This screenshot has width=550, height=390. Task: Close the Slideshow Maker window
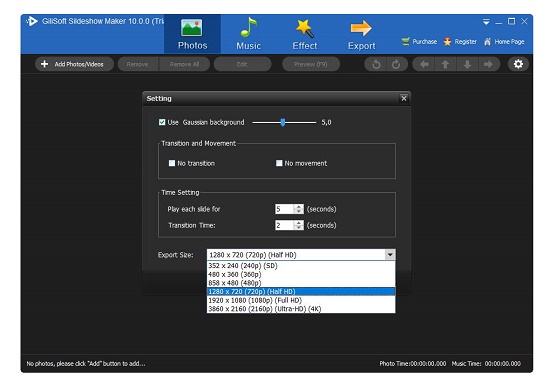[x=524, y=21]
